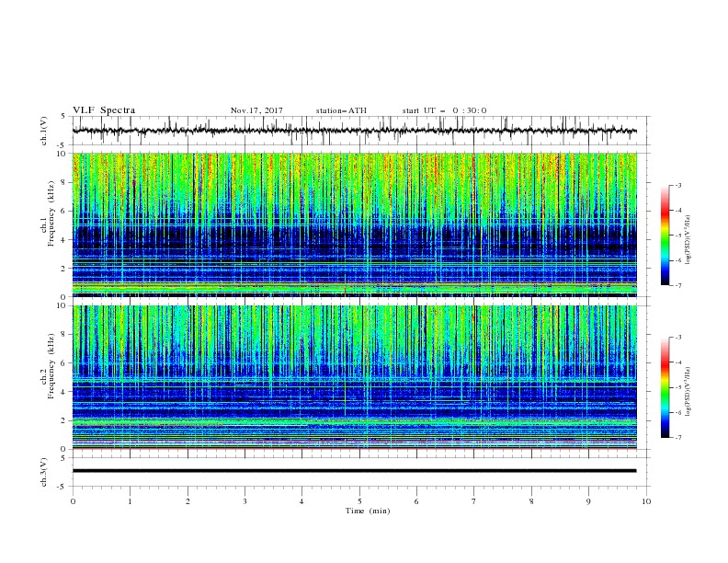Click the "-3" tick on ch.1 colorbar
This screenshot has width=728, height=563.
(x=678, y=185)
